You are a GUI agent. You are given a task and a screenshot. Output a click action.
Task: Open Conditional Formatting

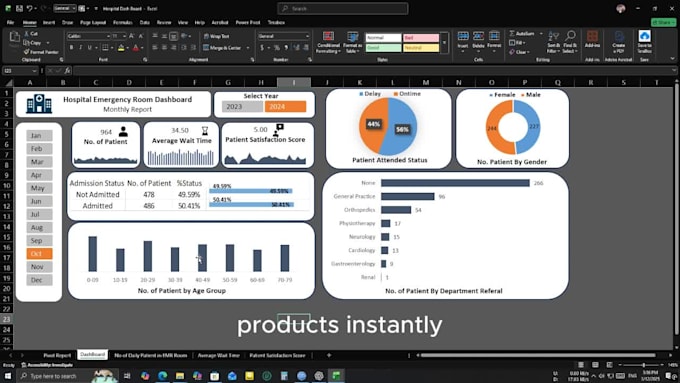pyautogui.click(x=328, y=43)
